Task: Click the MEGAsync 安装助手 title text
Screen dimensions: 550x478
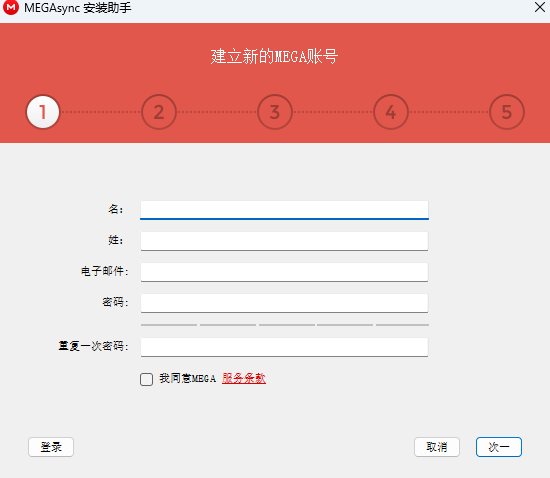Action: point(78,8)
